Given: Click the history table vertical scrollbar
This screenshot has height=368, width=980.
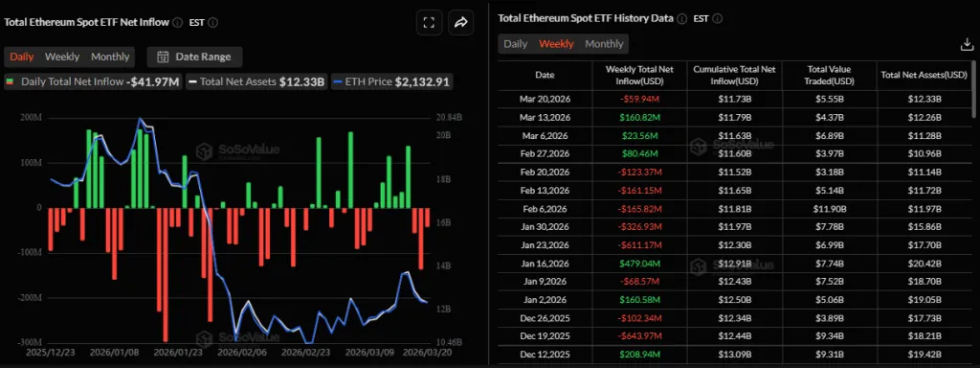Looking at the screenshot, I should click(x=973, y=89).
